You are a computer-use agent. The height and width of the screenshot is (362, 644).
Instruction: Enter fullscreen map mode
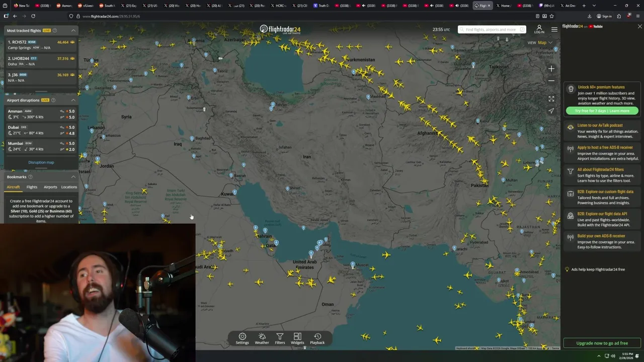551,99
